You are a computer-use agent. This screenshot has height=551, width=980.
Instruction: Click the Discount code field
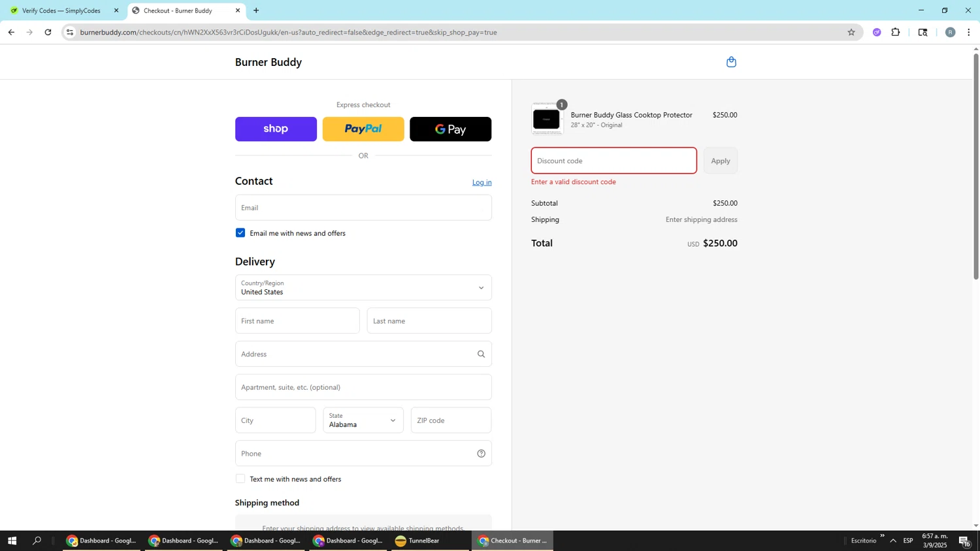[614, 161]
